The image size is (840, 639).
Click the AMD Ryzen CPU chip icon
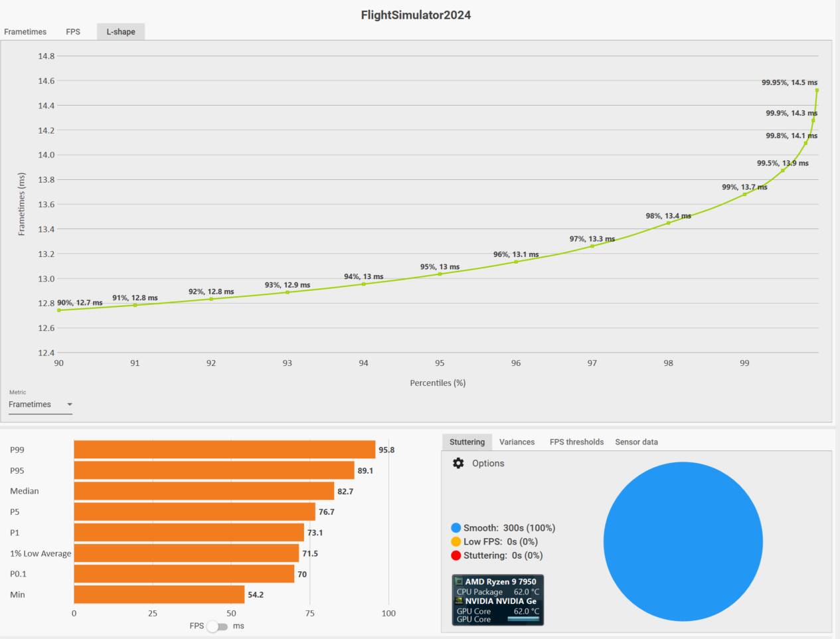pos(459,582)
